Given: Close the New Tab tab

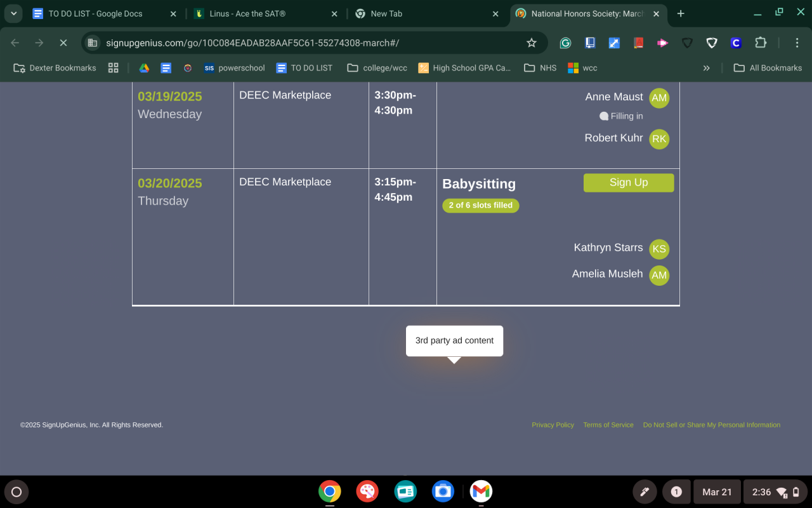Looking at the screenshot, I should tap(495, 14).
